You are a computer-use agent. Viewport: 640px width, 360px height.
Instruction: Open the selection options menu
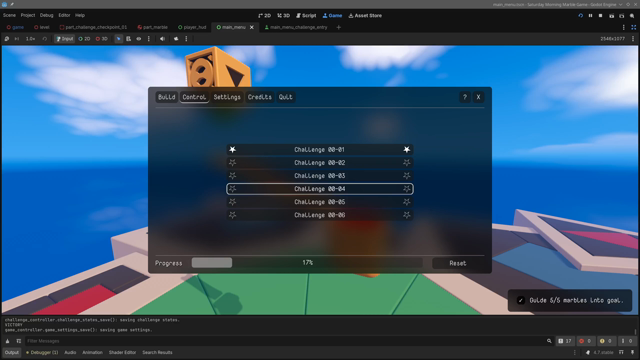[149, 39]
